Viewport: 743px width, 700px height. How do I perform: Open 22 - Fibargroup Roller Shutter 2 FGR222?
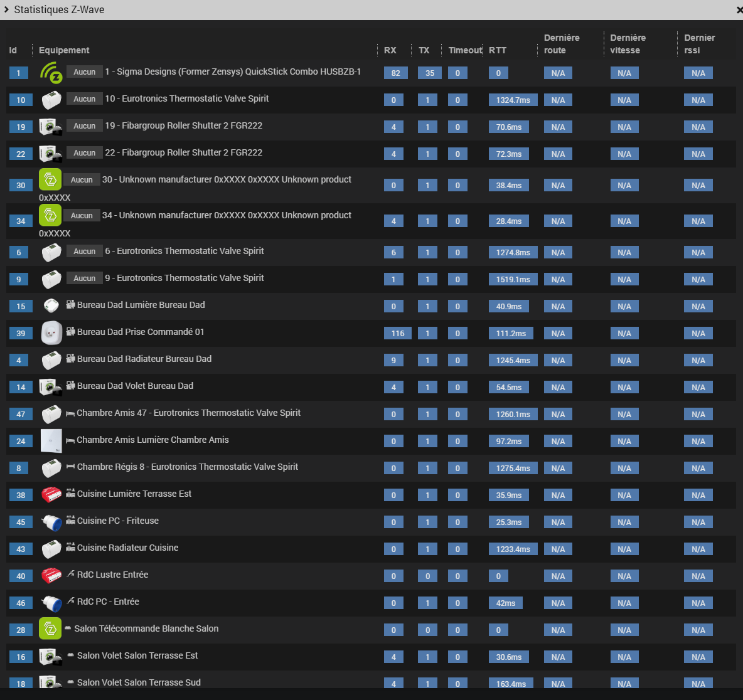[184, 152]
